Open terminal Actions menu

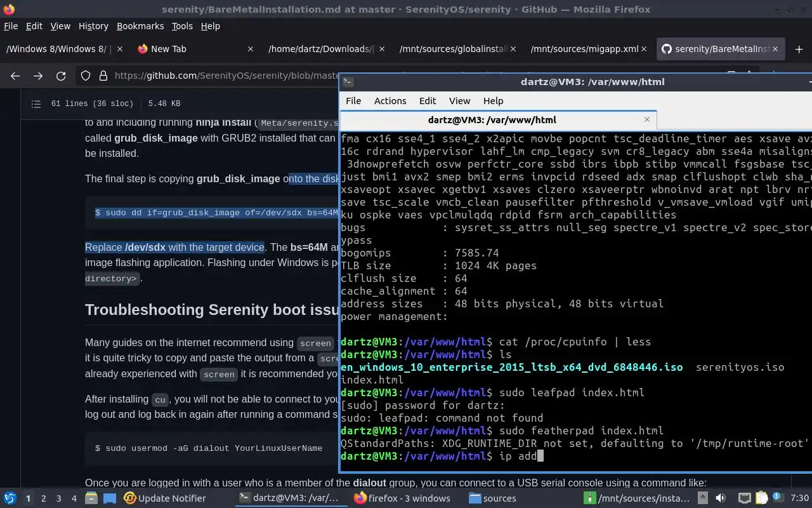tap(390, 101)
